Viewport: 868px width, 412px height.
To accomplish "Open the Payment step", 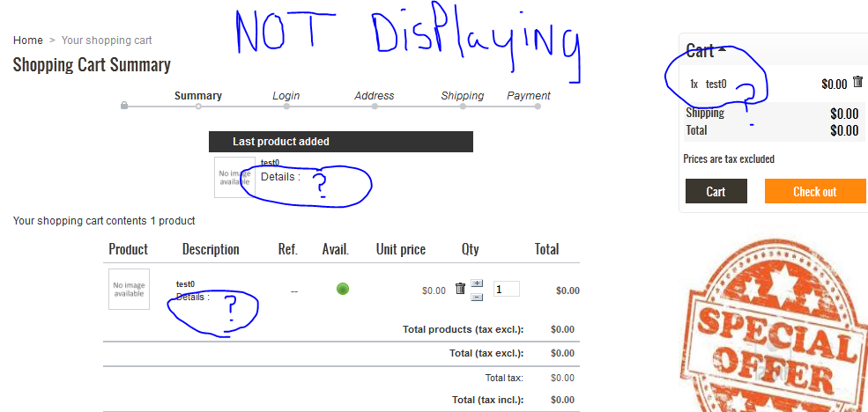I will (529, 96).
